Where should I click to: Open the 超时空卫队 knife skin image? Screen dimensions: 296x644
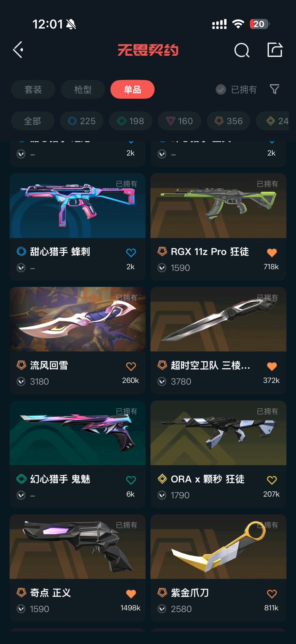(x=218, y=319)
